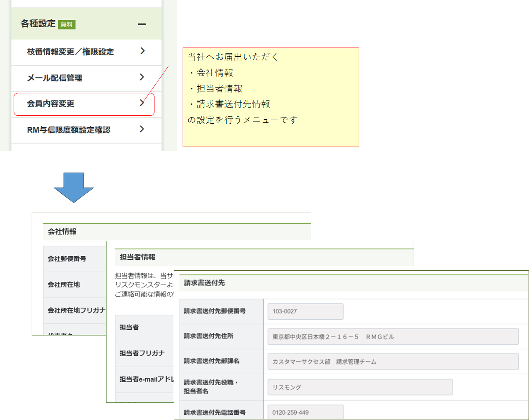Click the 担当者名 field containing リスモング

[x=360, y=387]
